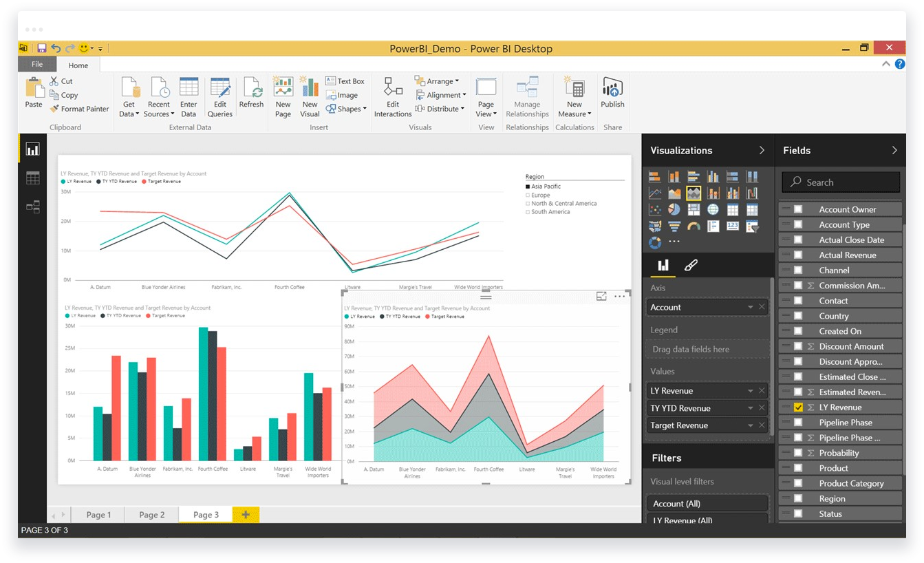The height and width of the screenshot is (563, 924).
Task: Open the Arrange dropdown
Action: point(437,81)
